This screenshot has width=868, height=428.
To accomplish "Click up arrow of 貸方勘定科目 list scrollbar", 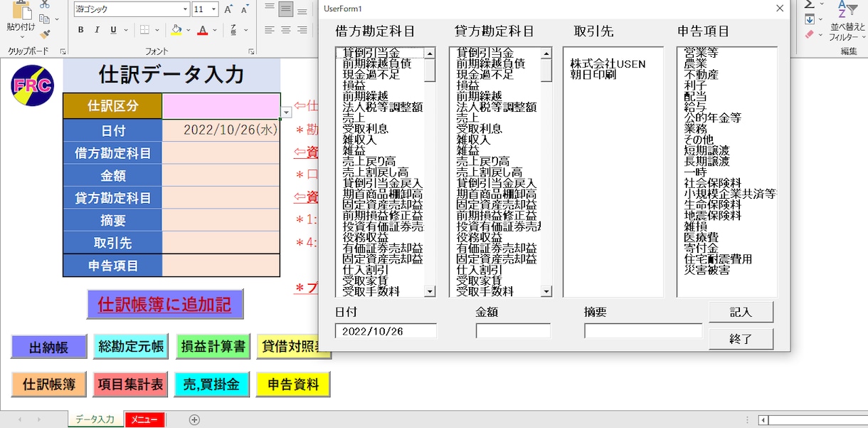I will pos(546,53).
